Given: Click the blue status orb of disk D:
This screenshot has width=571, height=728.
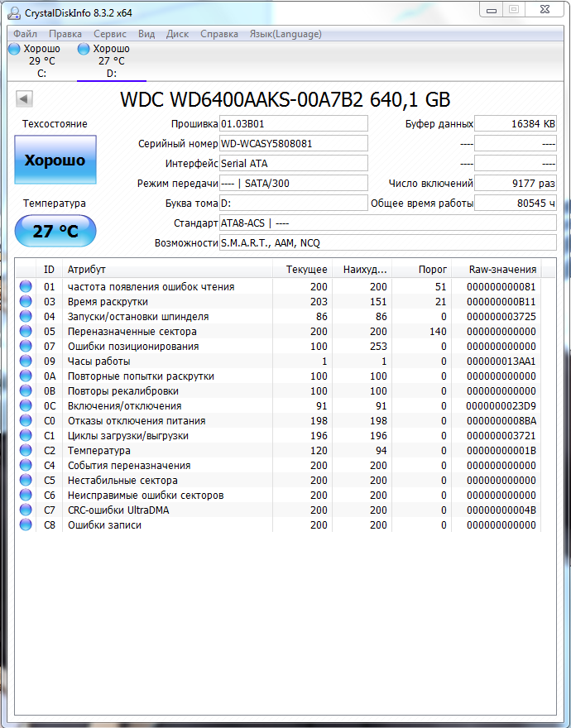Looking at the screenshot, I should [x=84, y=49].
